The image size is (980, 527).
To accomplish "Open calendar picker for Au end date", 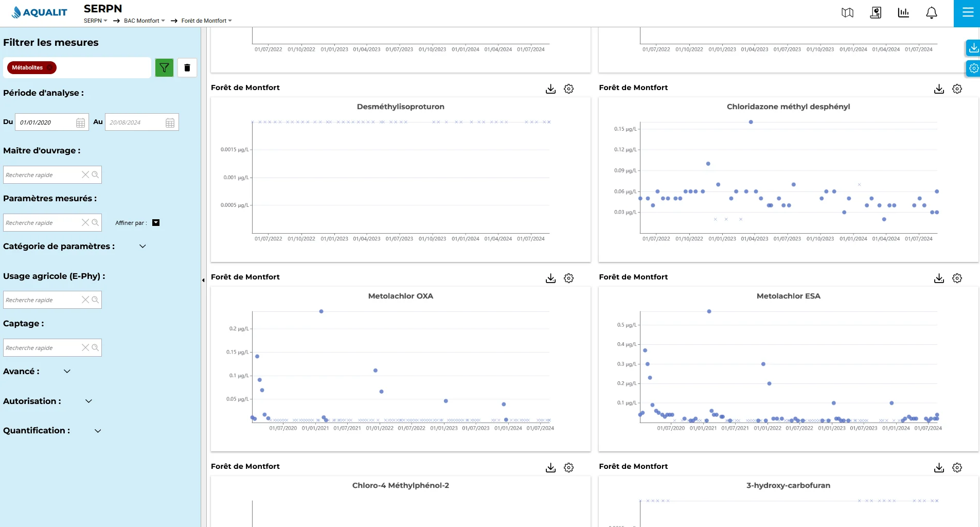I will pyautogui.click(x=170, y=122).
